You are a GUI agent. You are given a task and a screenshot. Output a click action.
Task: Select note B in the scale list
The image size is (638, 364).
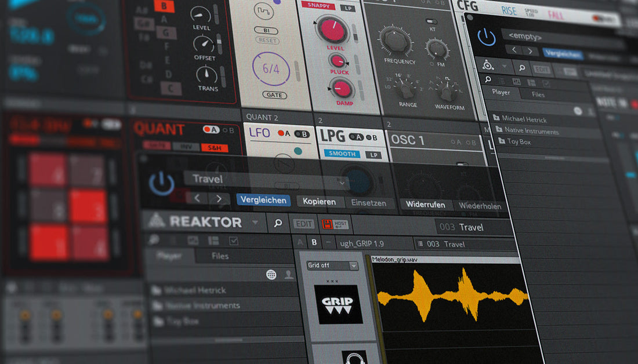pyautogui.click(x=164, y=6)
